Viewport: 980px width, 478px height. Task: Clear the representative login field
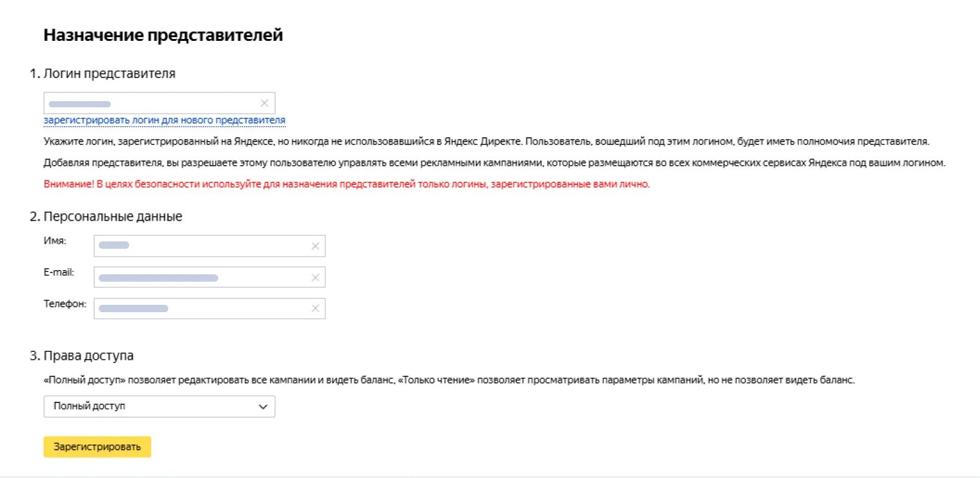pos(265,103)
